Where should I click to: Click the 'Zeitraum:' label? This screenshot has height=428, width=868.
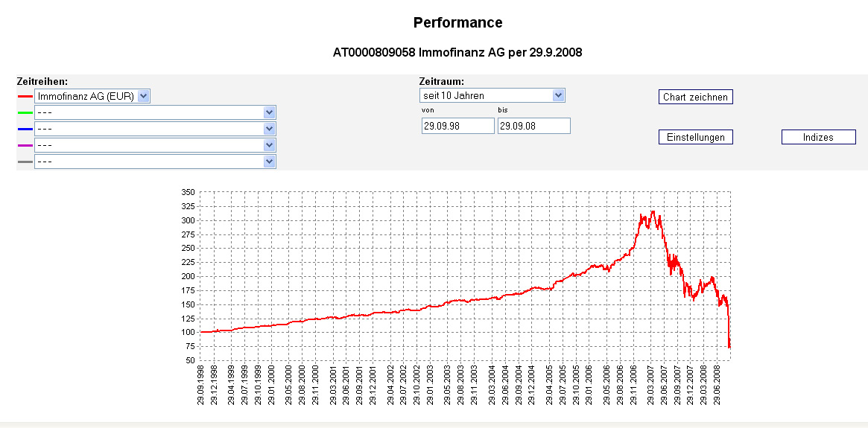pyautogui.click(x=442, y=81)
